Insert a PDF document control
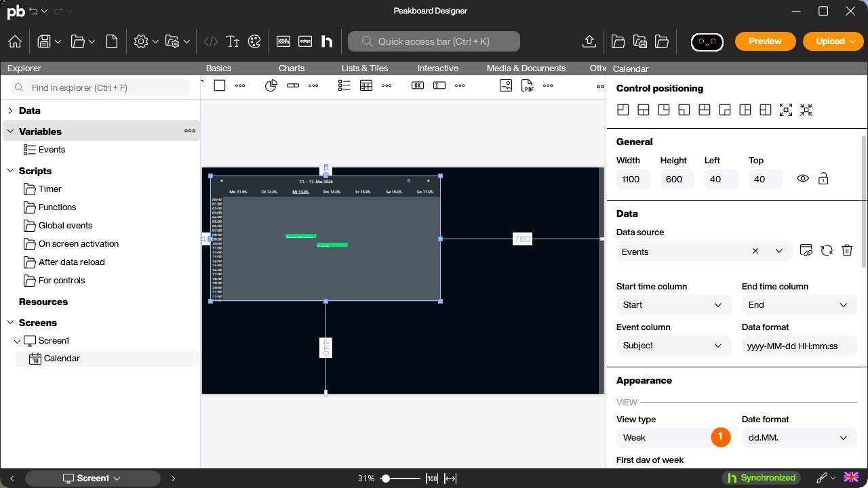This screenshot has height=488, width=868. click(528, 85)
